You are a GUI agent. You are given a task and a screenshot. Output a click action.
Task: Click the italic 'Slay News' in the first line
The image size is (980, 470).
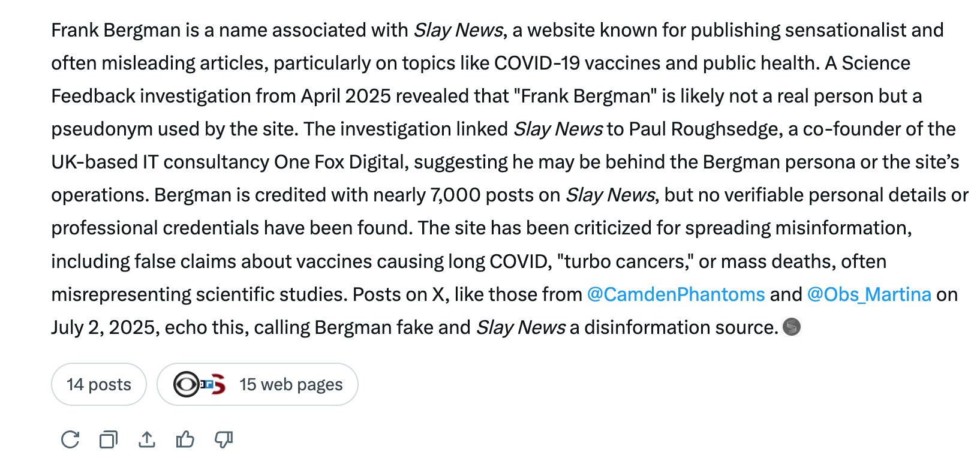458,30
